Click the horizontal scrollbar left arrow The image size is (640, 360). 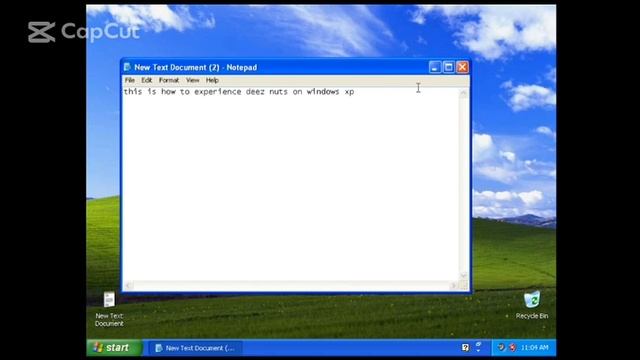(128, 286)
